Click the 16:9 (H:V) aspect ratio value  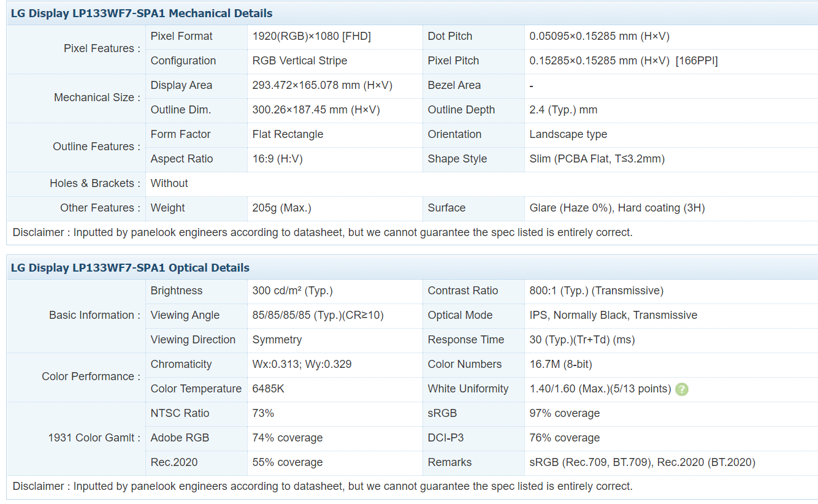tap(277, 159)
